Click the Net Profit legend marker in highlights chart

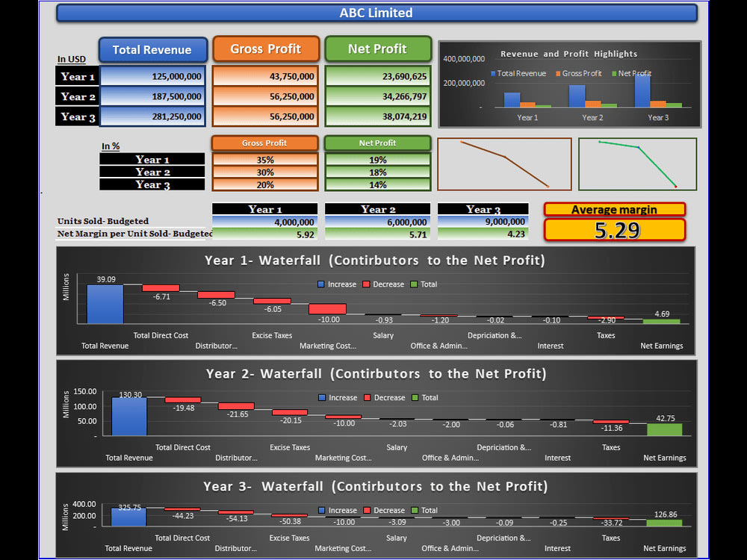[613, 73]
